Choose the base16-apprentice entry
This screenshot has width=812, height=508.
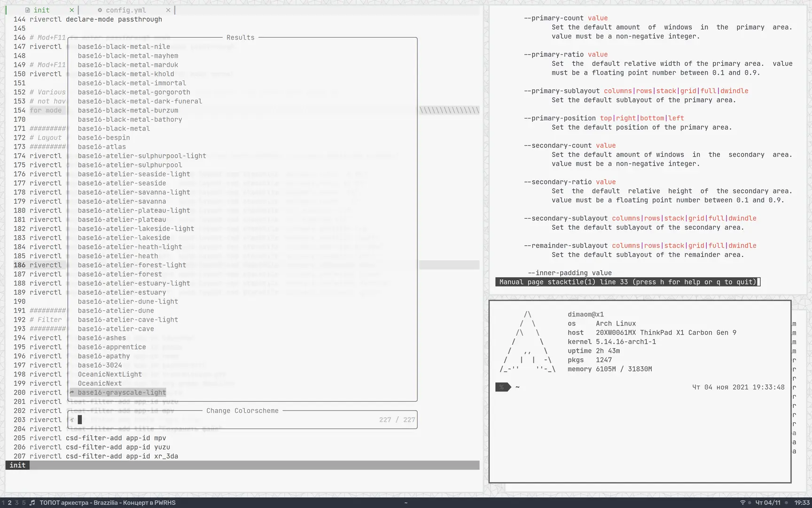point(111,347)
